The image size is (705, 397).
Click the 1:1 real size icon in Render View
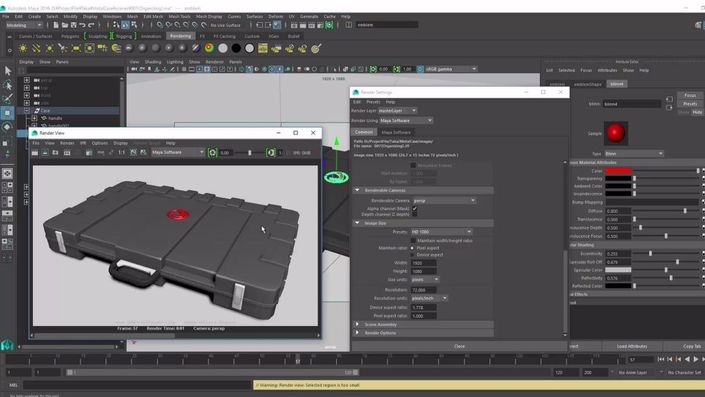coord(121,153)
